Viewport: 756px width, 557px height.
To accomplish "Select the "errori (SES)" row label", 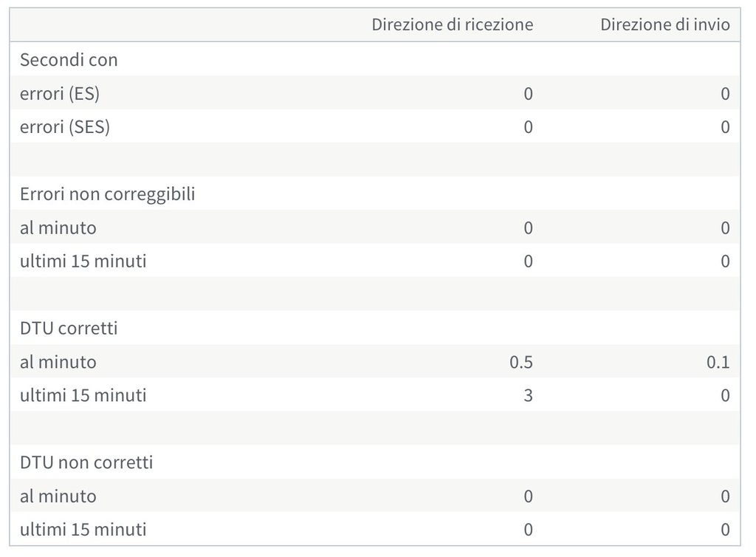I will coord(65,127).
